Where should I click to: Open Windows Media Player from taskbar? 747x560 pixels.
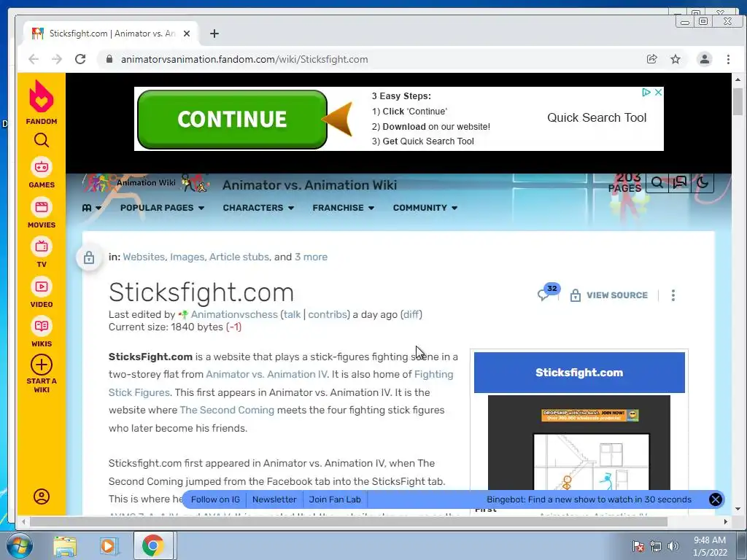[x=109, y=545]
